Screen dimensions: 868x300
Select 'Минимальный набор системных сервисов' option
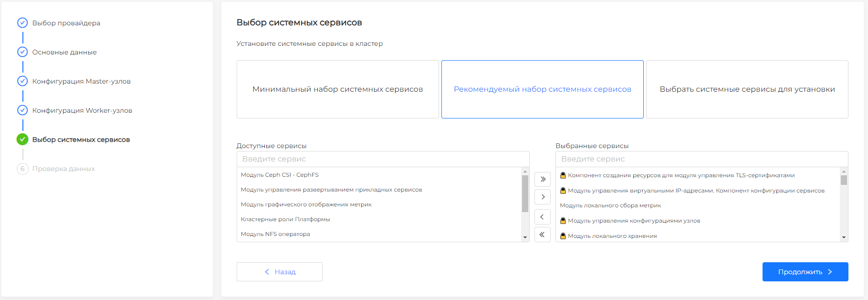(x=337, y=89)
